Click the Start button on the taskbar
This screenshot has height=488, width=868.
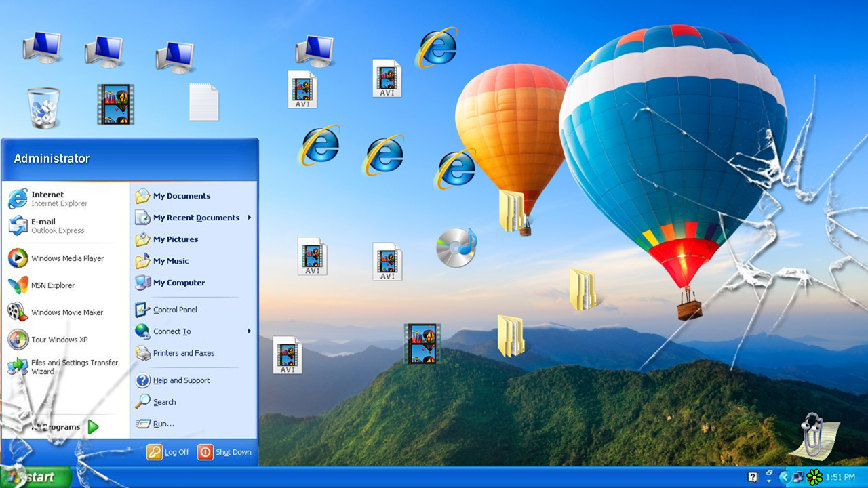[x=36, y=477]
